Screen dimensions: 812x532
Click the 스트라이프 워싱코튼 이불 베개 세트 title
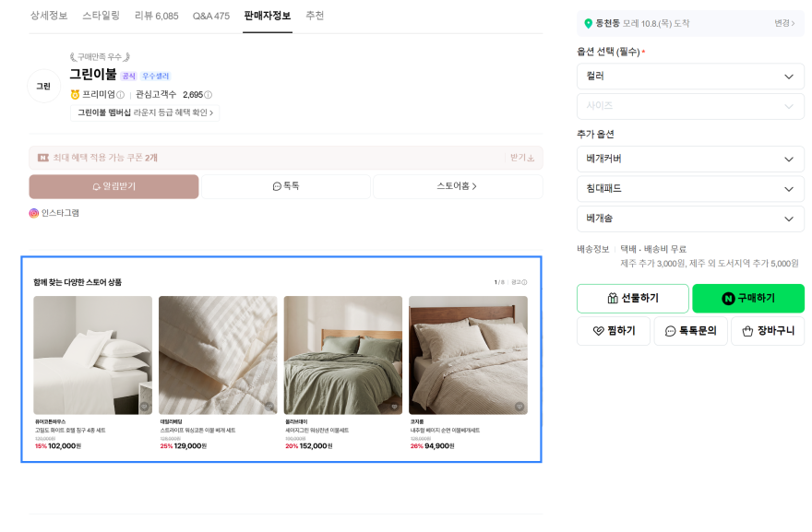pos(197,430)
